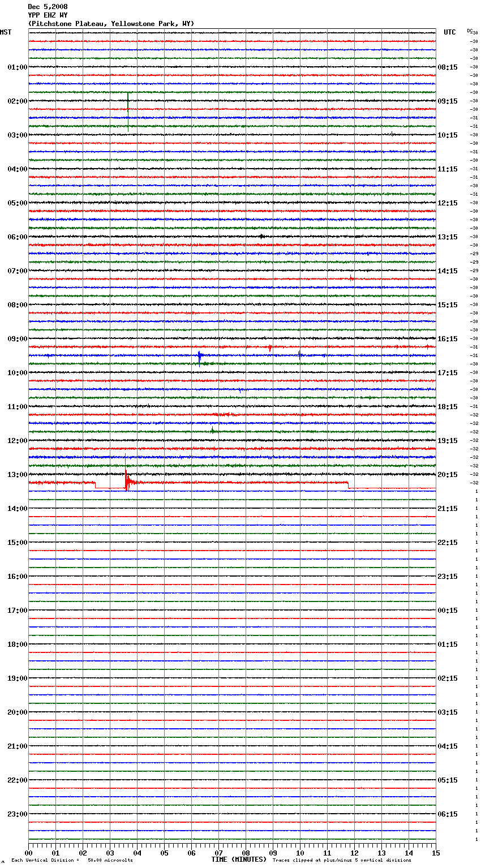Click the UTC timezone label
481x868 pixels.
tap(450, 32)
